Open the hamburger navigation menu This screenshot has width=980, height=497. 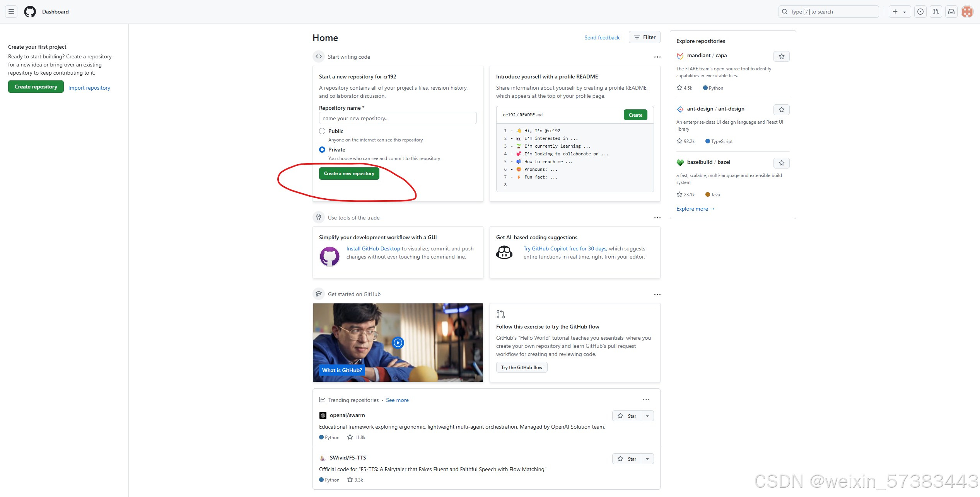point(11,12)
